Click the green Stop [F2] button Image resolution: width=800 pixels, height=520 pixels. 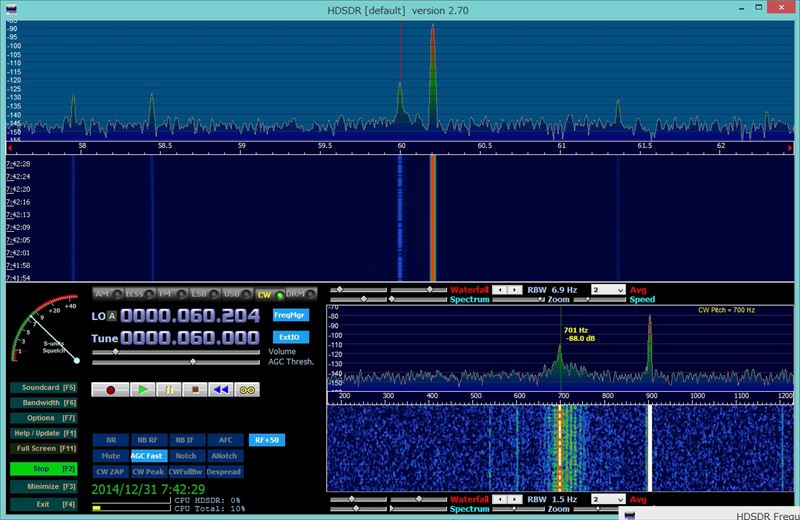coord(44,468)
